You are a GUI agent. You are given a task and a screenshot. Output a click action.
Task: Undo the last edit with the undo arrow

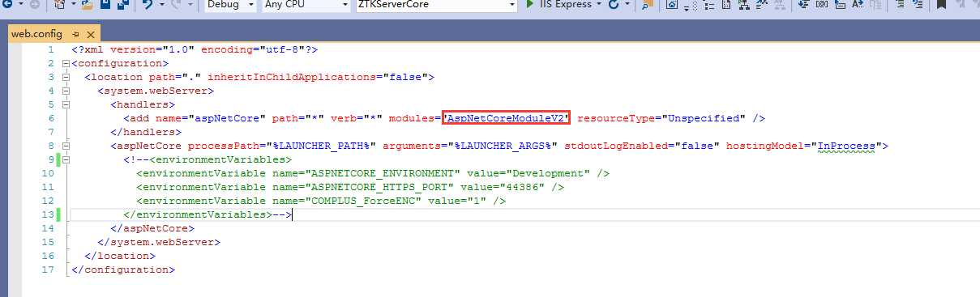[147, 5]
